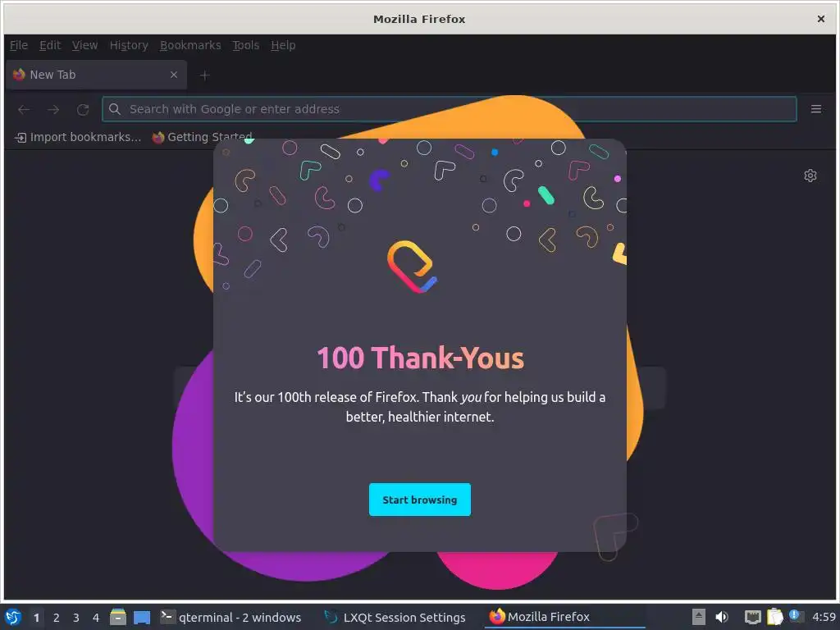Open the Getting Started bookmark
The image size is (840, 630).
(202, 137)
